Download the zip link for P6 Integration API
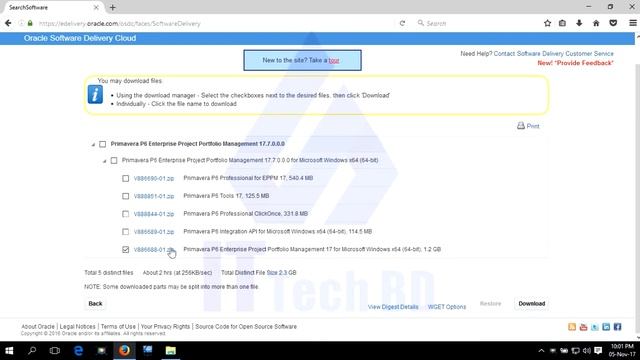Viewport: 640px width, 360px height. (x=154, y=231)
